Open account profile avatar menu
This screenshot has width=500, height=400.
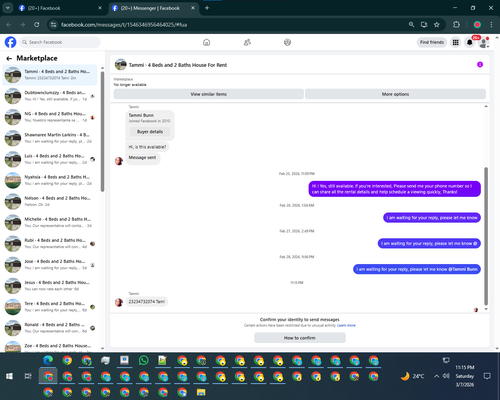pyautogui.click(x=483, y=42)
